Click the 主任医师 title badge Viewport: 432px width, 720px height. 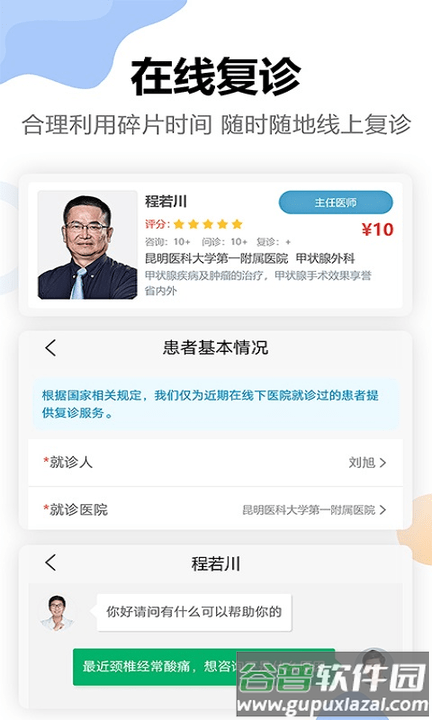coord(336,202)
